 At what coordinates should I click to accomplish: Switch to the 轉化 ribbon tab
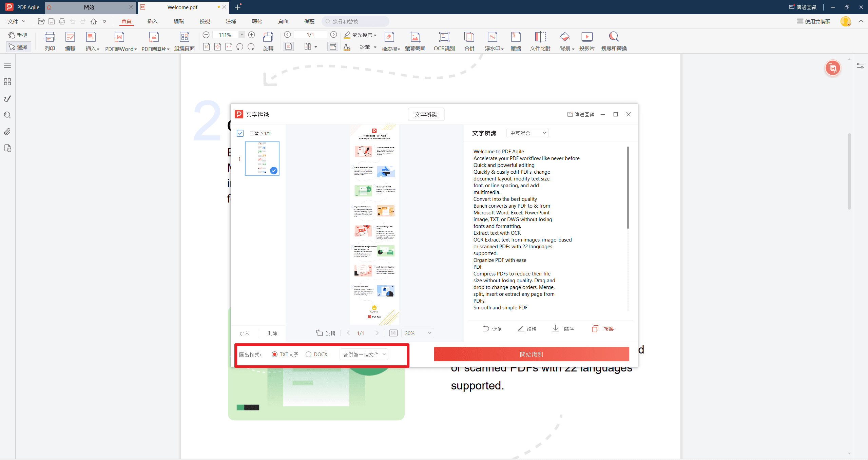(257, 21)
